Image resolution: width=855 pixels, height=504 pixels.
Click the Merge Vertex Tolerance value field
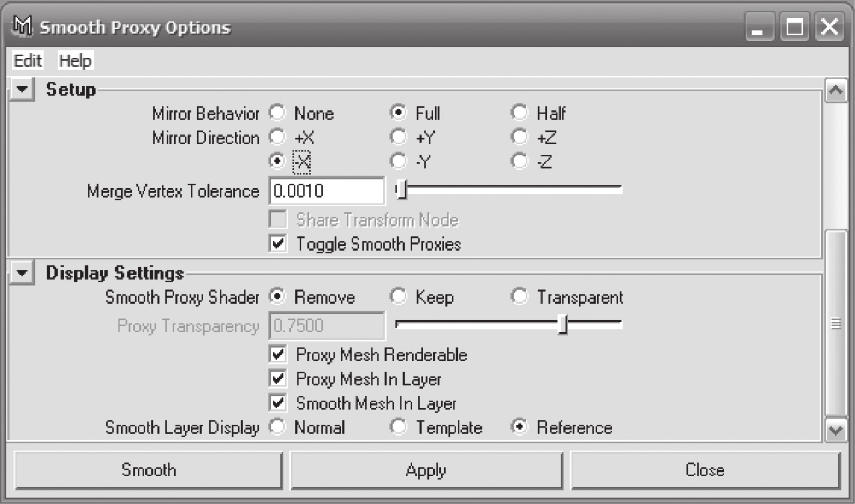(326, 191)
